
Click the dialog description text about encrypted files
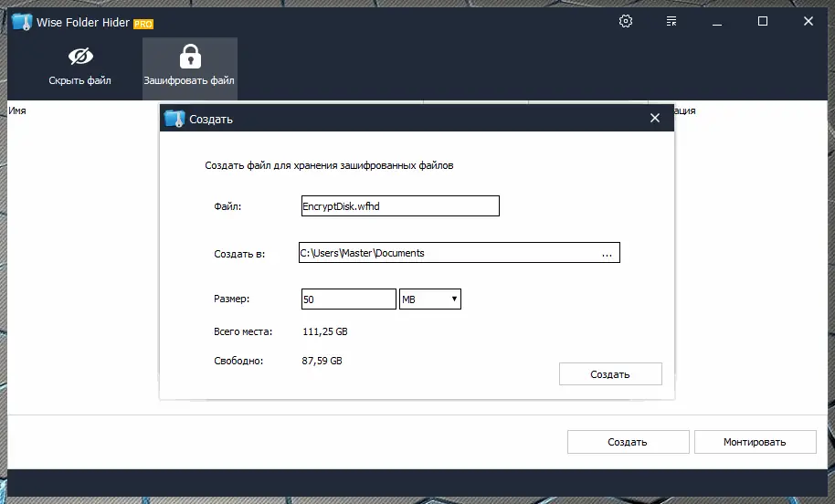pos(329,165)
